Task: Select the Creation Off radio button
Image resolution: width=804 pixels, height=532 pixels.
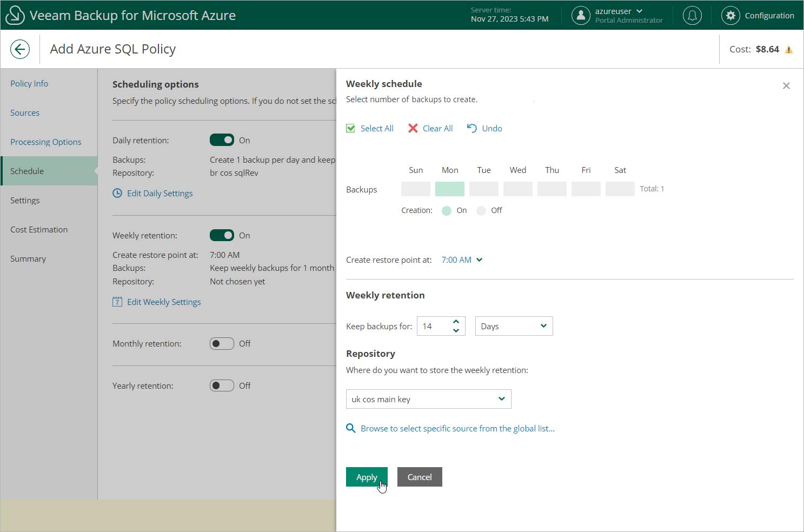Action: 481,210
